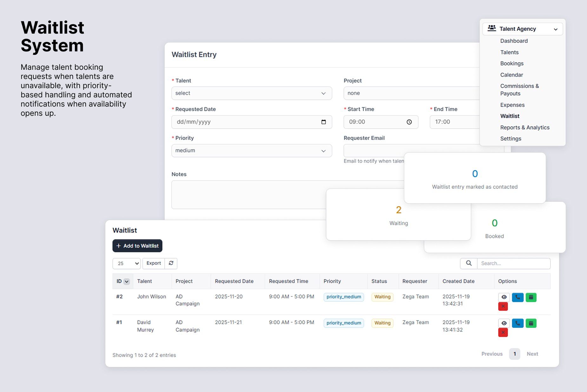Click the Export button

(154, 263)
